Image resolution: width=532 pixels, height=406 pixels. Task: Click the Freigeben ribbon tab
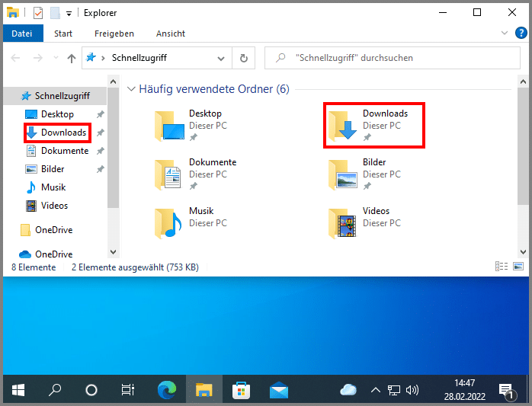114,34
